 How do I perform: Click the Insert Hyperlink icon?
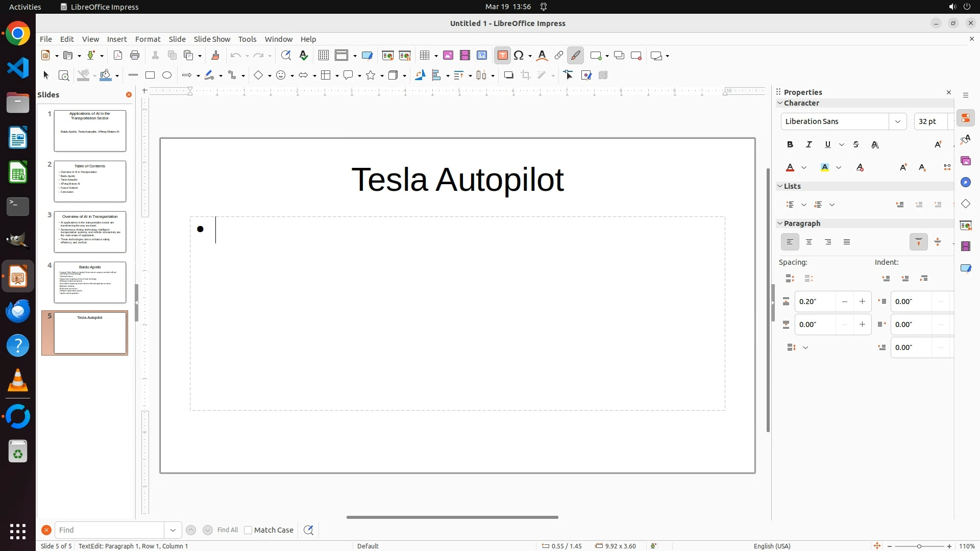tap(558, 56)
